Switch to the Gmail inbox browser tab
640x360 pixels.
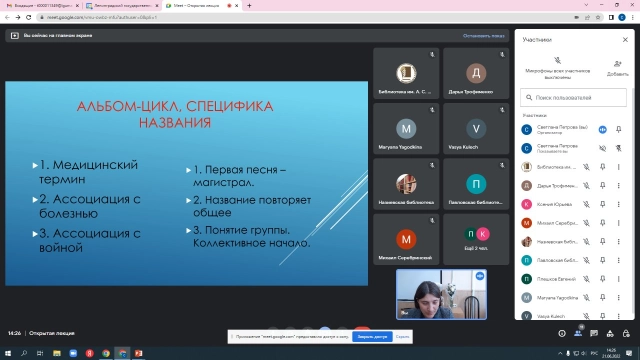tap(42, 6)
